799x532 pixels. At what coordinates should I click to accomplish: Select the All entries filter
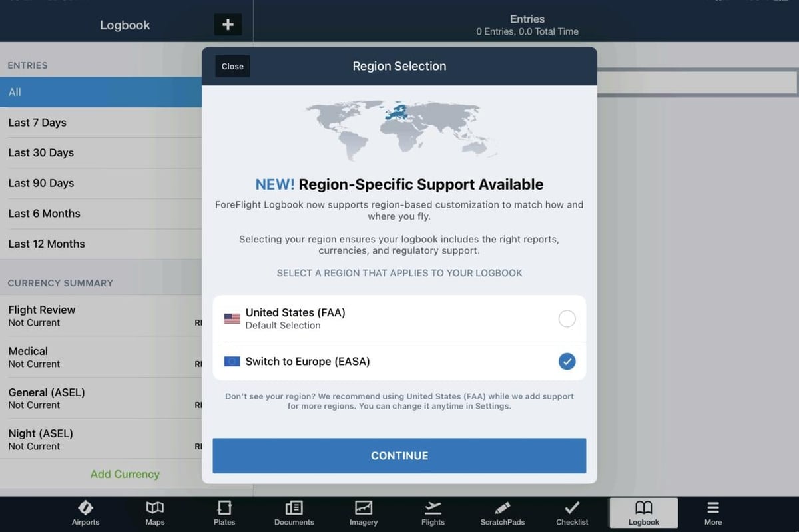pyautogui.click(x=100, y=92)
